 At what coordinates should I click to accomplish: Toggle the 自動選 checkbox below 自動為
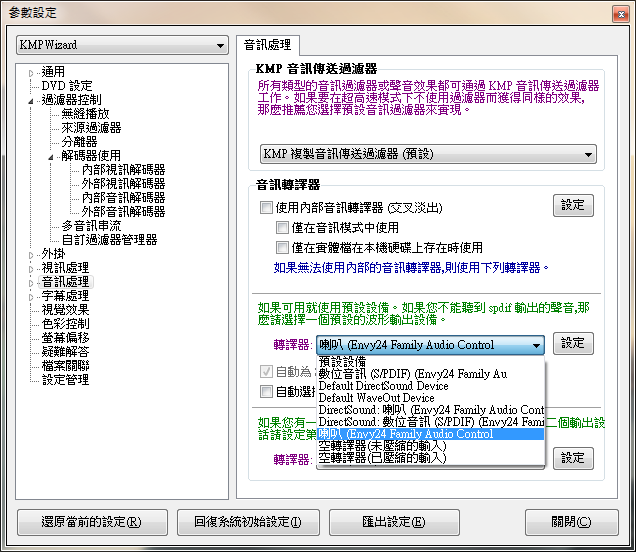point(266,392)
